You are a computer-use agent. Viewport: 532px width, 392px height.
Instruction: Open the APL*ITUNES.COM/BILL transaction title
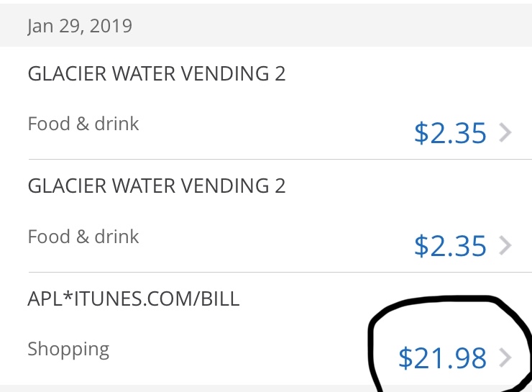[x=134, y=298]
